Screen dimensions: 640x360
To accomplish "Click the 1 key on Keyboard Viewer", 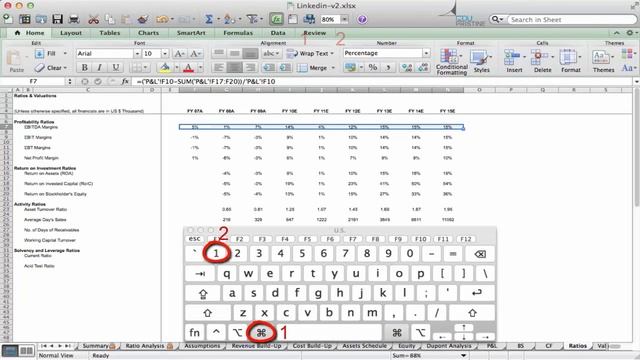I will coord(216,253).
